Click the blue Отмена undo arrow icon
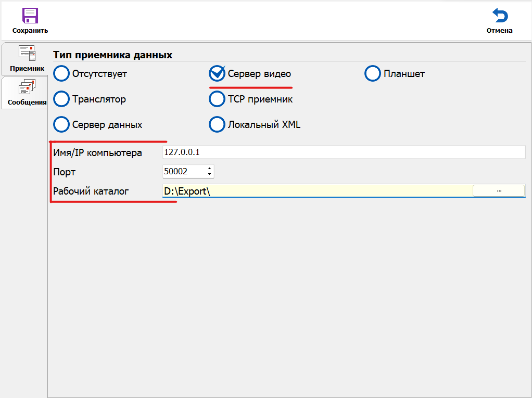This screenshot has width=532, height=398. pos(499,16)
